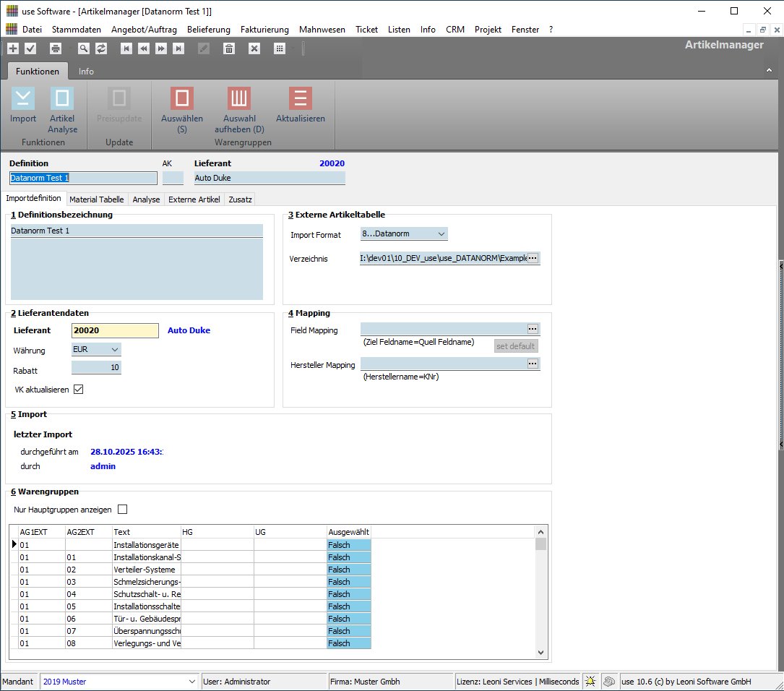Click Auswählen (S) in Warengruppen
The width and height of the screenshot is (784, 691).
[182, 99]
